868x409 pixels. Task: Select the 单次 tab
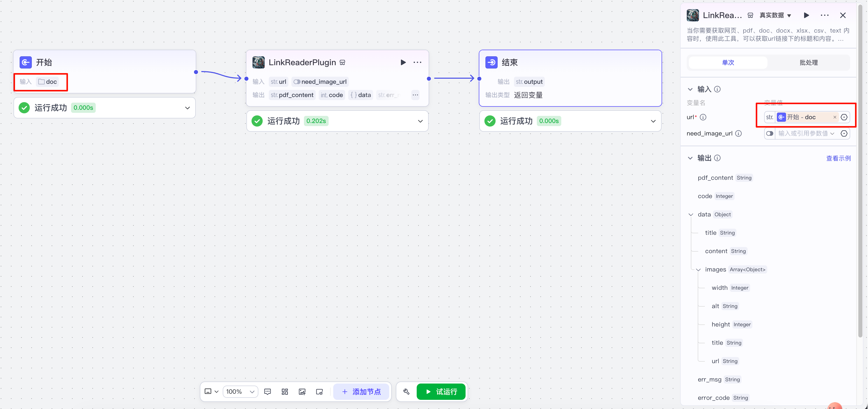[728, 62]
